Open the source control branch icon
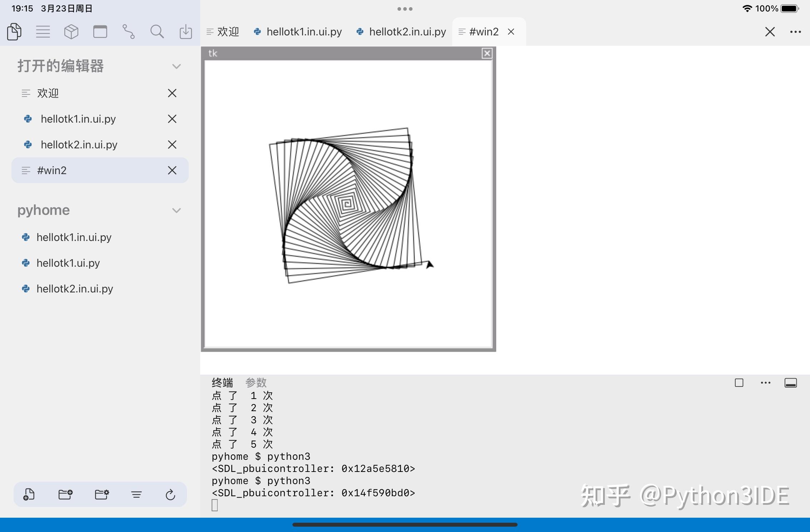The height and width of the screenshot is (532, 810). point(129,31)
